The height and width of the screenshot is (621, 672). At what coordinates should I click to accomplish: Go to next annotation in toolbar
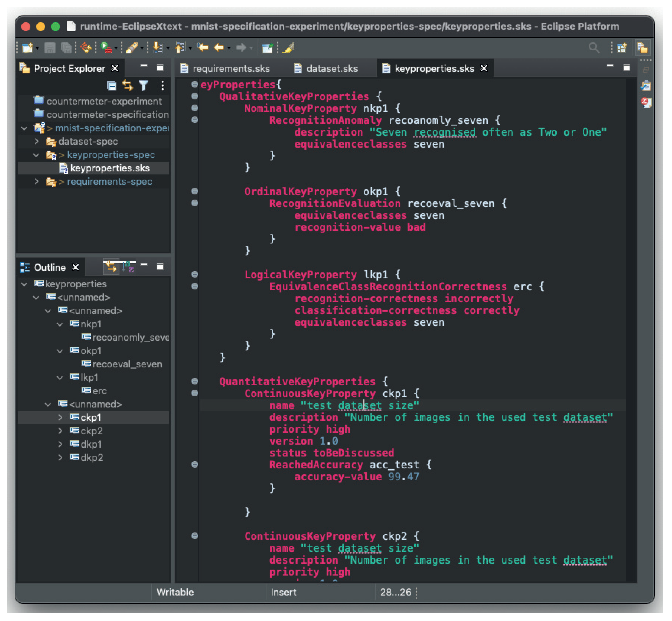(x=158, y=48)
